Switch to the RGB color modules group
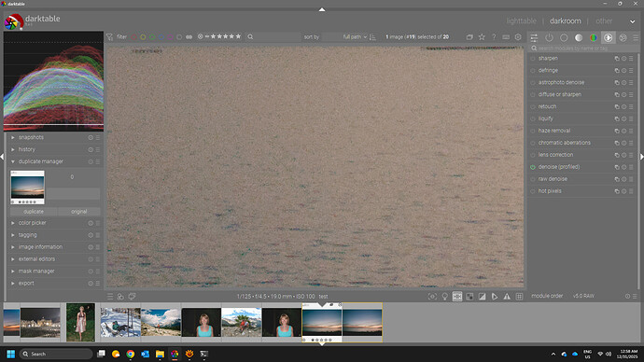644x362 pixels. coord(594,37)
